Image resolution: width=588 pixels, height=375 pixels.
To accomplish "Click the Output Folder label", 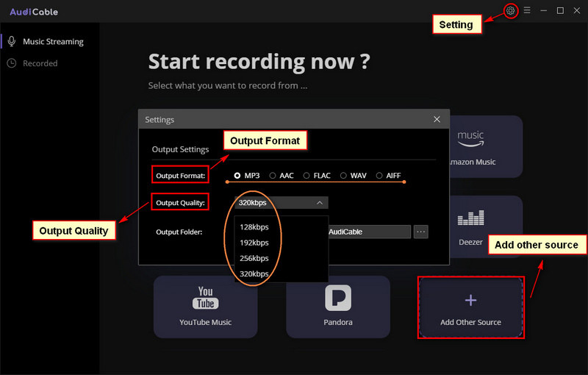I will click(179, 232).
